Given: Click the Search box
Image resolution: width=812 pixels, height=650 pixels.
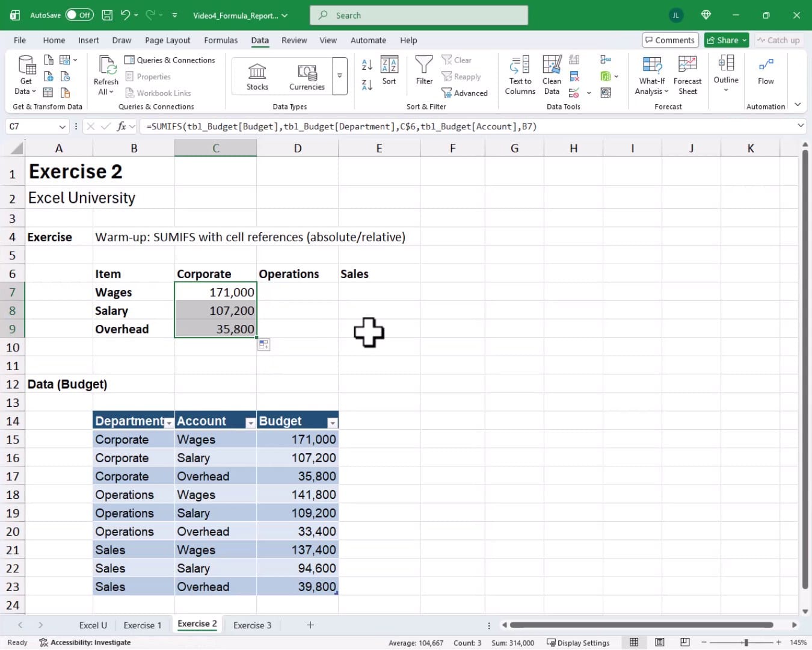Looking at the screenshot, I should (419, 16).
